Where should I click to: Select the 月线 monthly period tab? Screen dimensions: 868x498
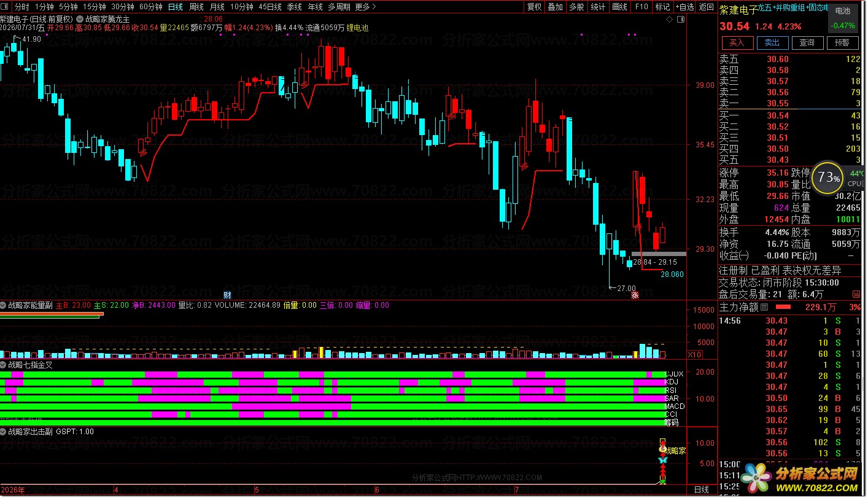(x=217, y=7)
